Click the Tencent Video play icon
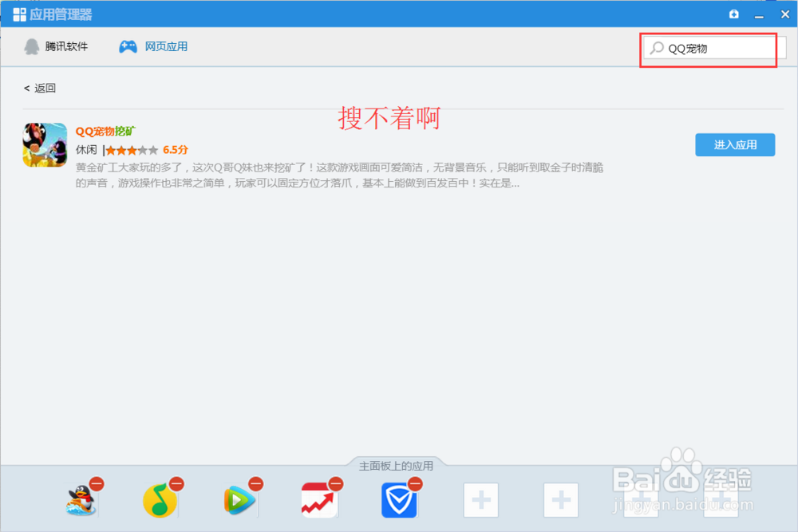This screenshot has width=798, height=532. pos(239,500)
